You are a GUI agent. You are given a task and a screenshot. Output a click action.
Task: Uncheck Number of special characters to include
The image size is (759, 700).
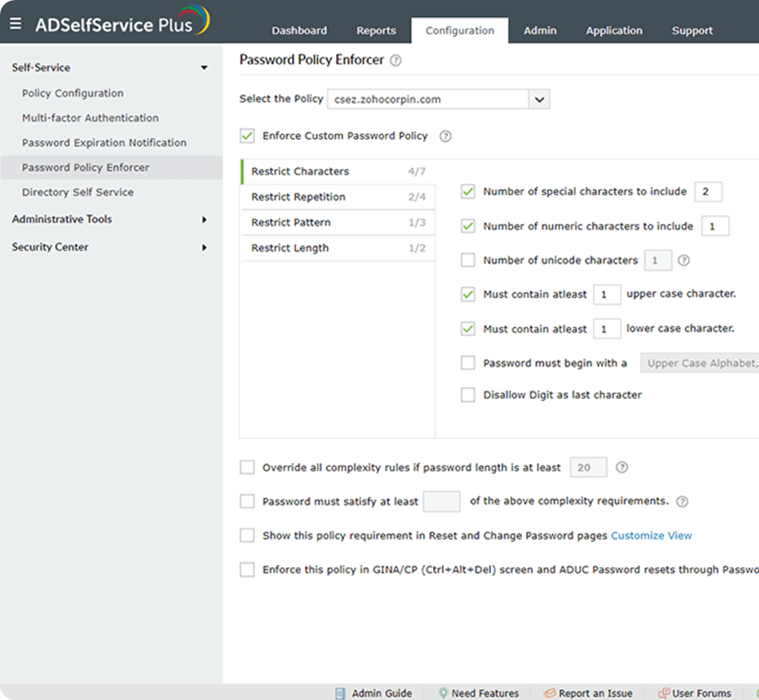pyautogui.click(x=468, y=192)
